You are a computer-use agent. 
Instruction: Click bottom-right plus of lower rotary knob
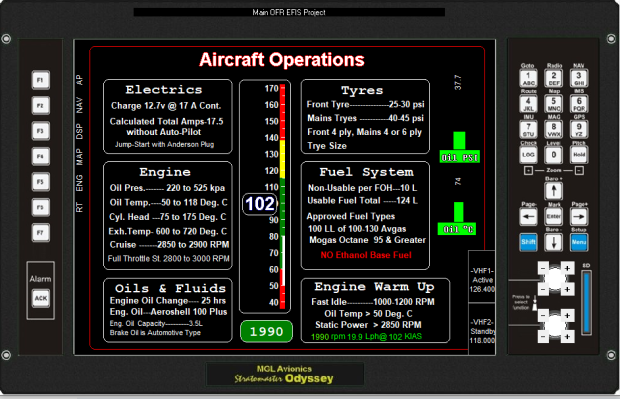point(567,337)
